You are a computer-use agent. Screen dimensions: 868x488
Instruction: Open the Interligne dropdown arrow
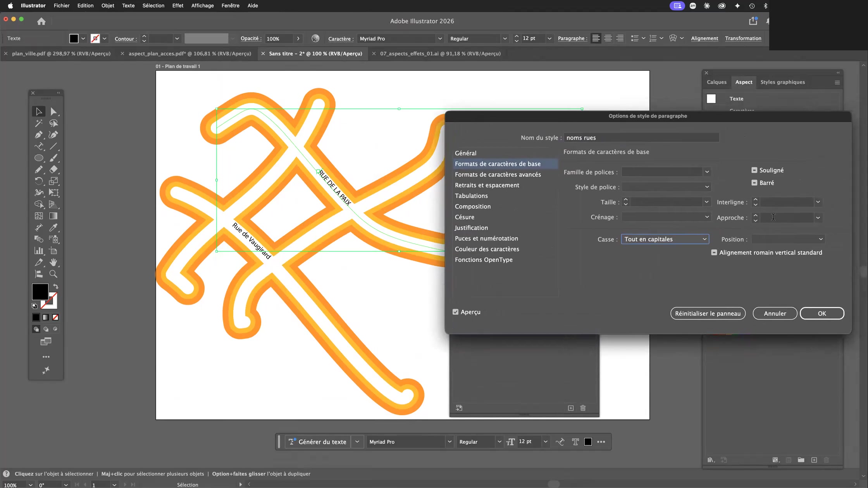coord(818,202)
